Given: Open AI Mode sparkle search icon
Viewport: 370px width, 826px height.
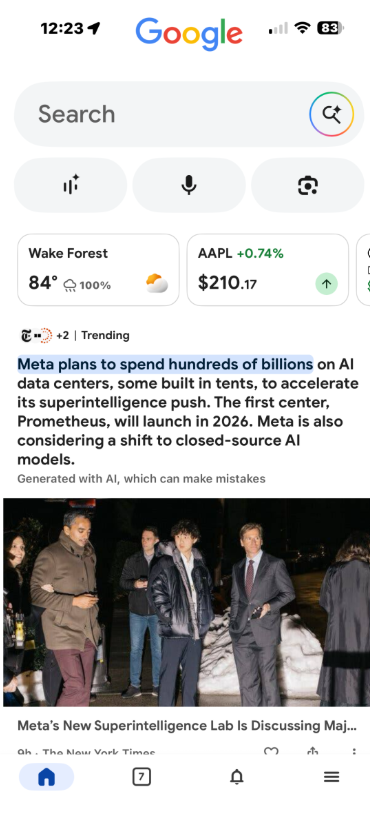Looking at the screenshot, I should pos(332,114).
